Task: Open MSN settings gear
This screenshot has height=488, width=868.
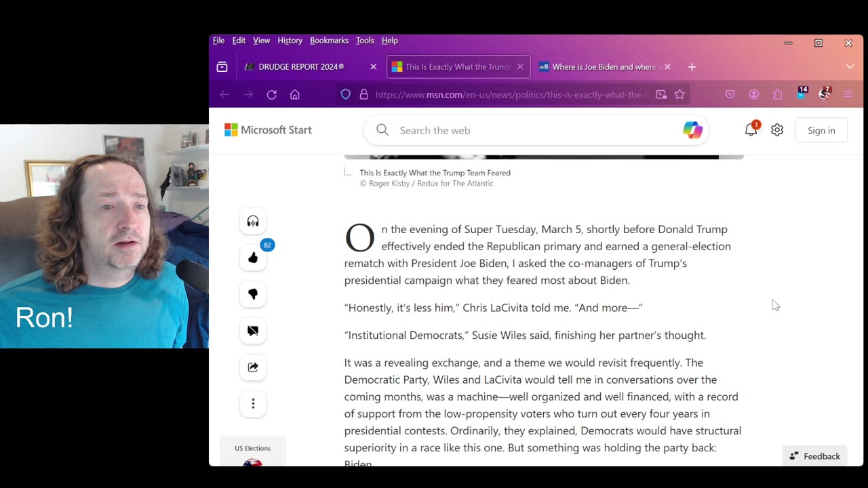Action: (x=777, y=130)
